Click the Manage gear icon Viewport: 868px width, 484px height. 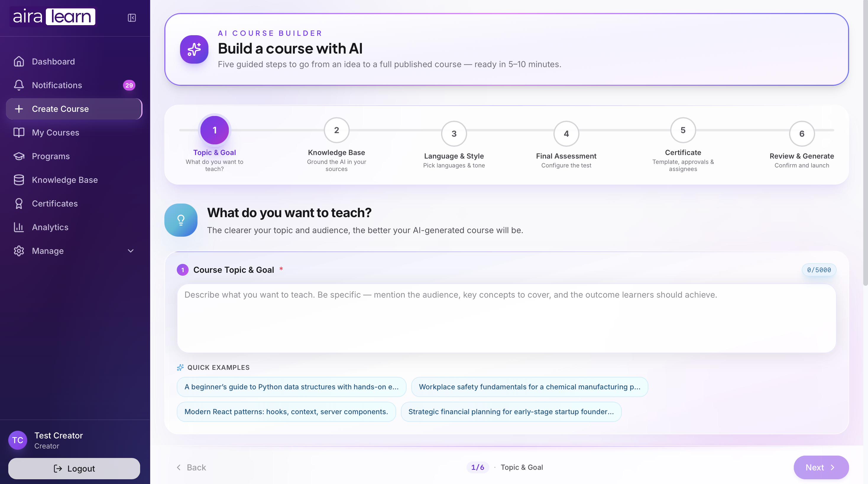[x=19, y=251]
